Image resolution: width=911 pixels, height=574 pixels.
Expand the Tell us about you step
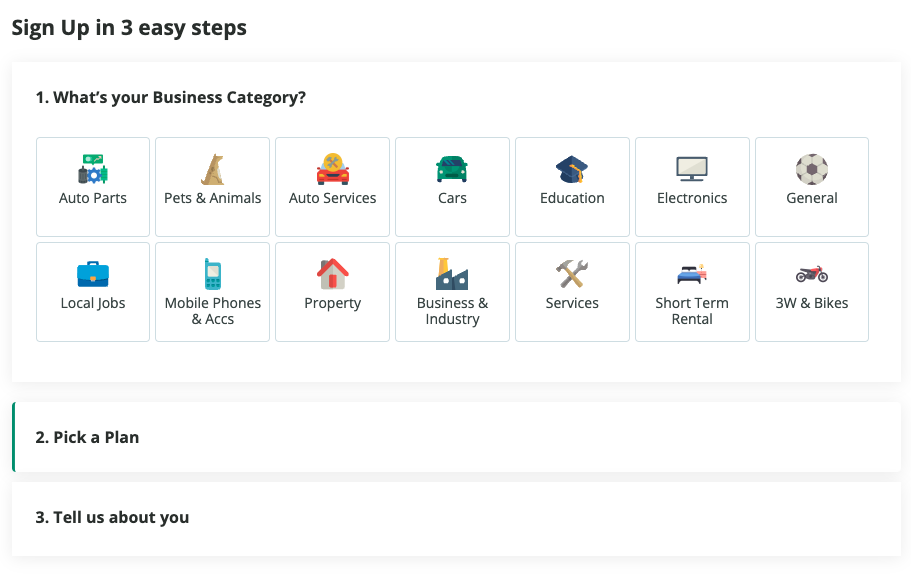click(x=457, y=518)
